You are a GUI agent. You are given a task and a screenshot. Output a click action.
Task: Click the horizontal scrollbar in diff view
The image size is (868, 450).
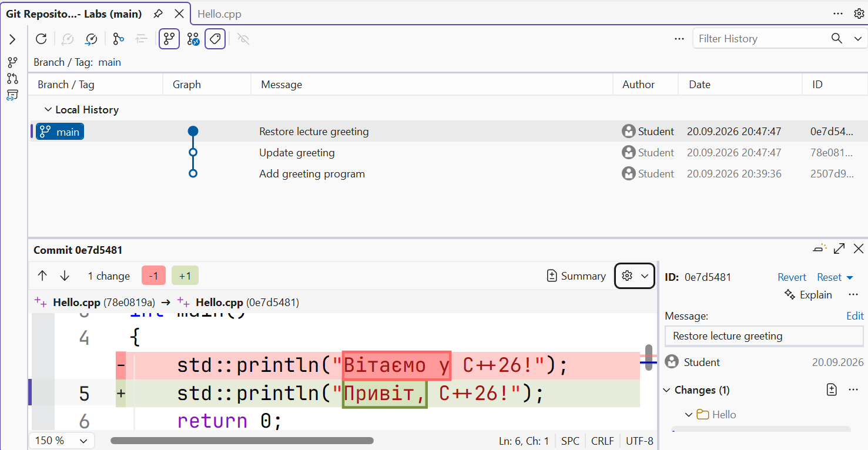click(242, 441)
